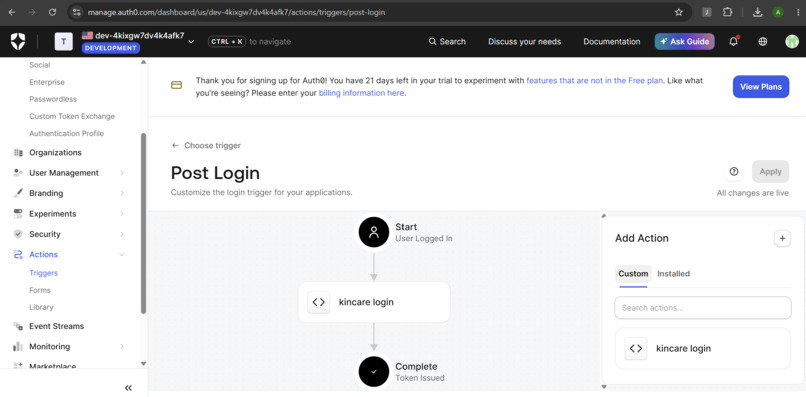Viewport: 806px width, 397px height.
Task: Open the user profile avatar
Action: click(792, 42)
